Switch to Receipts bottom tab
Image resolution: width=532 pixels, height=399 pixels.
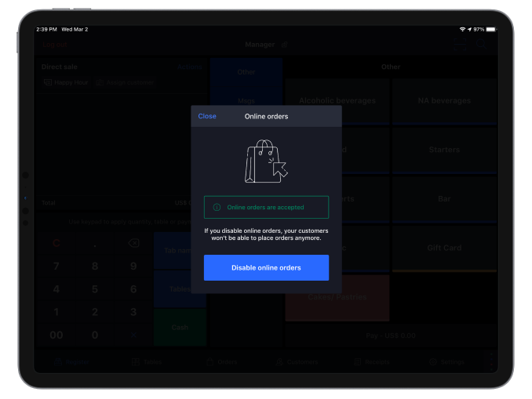pos(372,362)
